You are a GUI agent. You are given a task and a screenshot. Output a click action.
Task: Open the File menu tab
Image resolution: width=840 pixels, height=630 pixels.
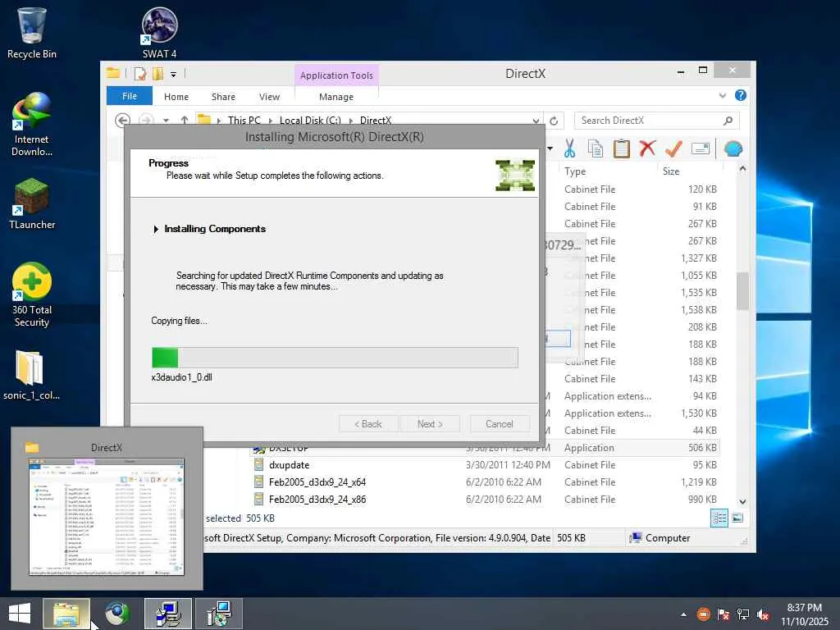click(129, 96)
